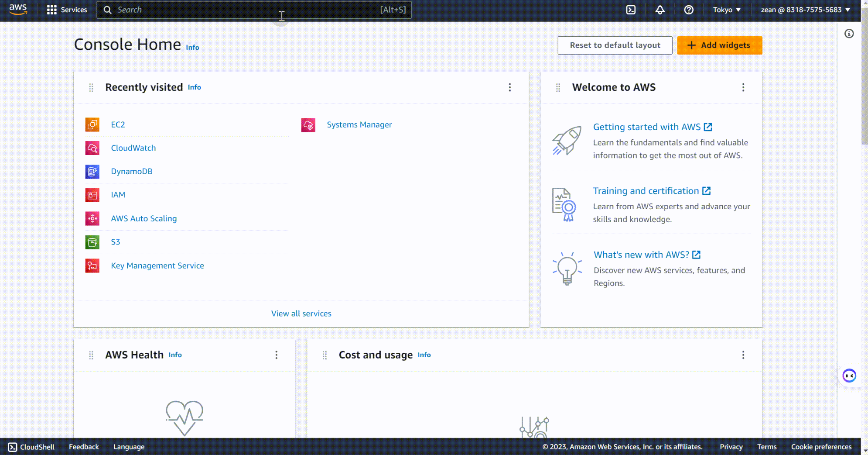Open the notifications bell
The width and height of the screenshot is (868, 455).
(660, 10)
